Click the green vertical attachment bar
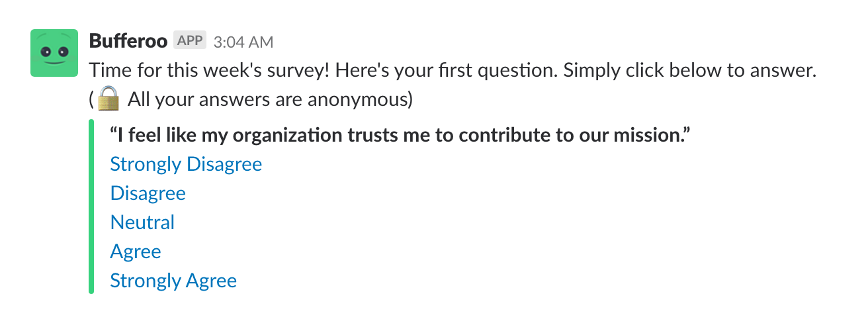Screen dimensions: 868x331 click(91, 206)
